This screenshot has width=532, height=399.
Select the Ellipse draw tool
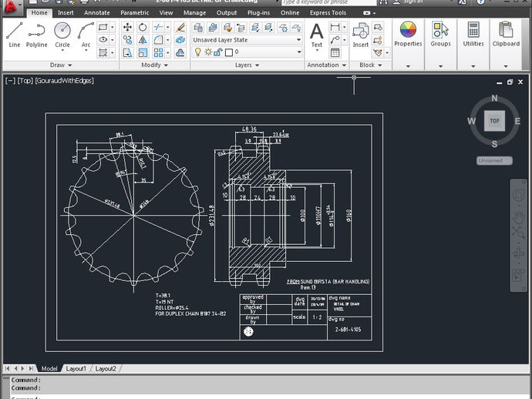tap(103, 40)
